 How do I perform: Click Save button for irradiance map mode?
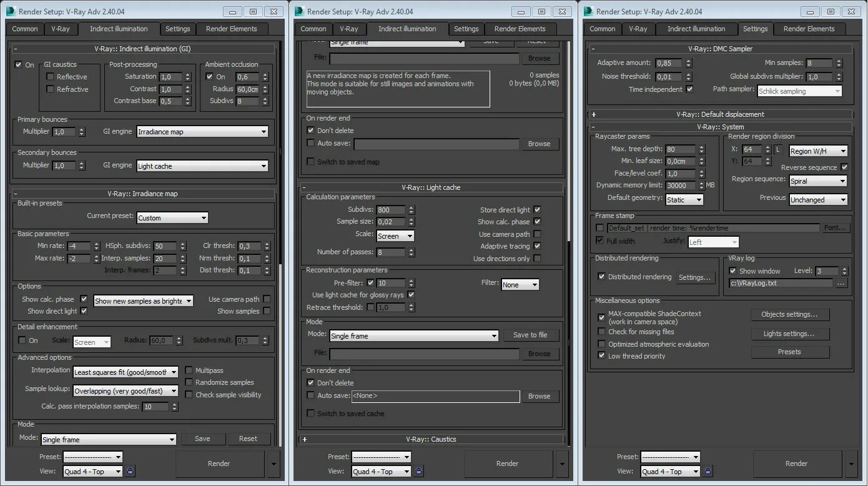pyautogui.click(x=202, y=439)
